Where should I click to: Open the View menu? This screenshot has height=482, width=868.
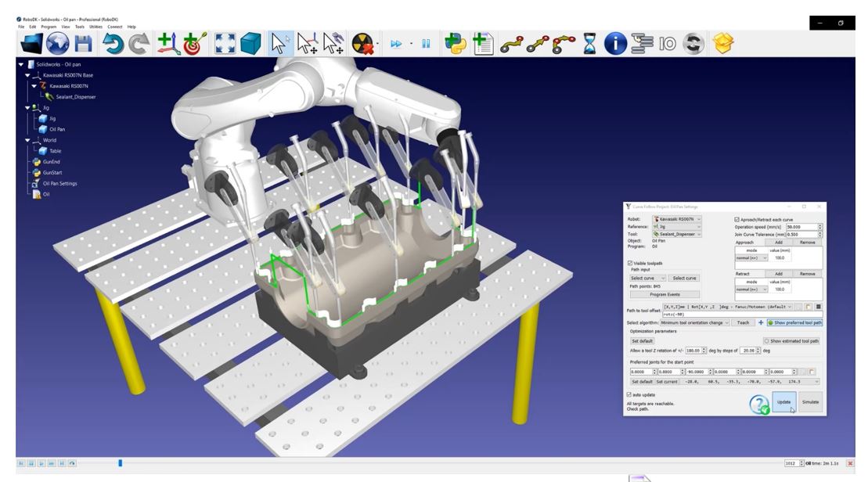[x=65, y=27]
